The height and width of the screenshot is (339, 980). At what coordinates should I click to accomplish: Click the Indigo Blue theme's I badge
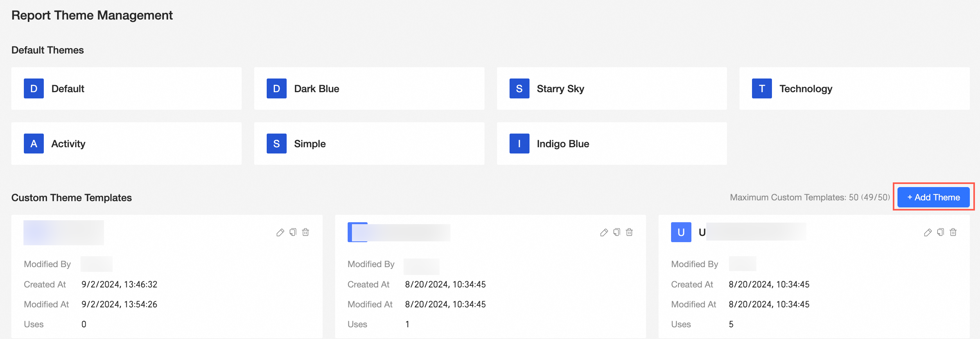(519, 144)
